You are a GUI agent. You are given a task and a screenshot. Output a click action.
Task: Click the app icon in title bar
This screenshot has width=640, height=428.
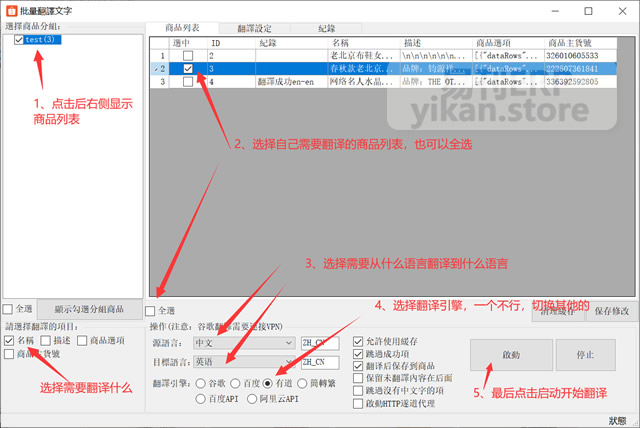[x=10, y=9]
